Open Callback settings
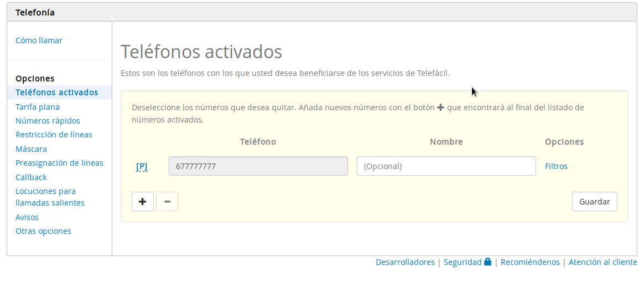 (x=31, y=177)
